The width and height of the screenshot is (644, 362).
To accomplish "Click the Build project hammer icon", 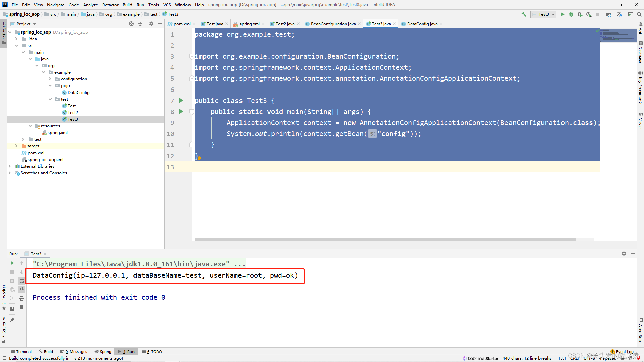I will (524, 14).
